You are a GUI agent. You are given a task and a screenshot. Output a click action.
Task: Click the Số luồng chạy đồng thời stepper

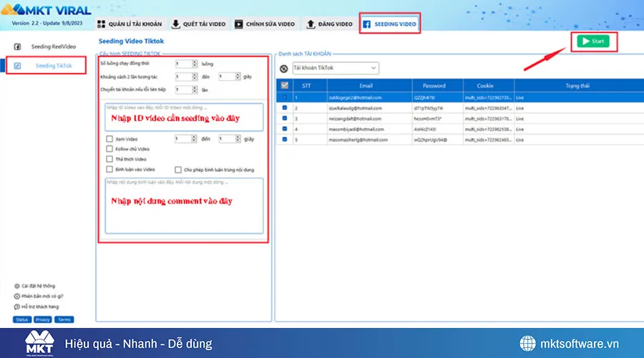[x=194, y=64]
